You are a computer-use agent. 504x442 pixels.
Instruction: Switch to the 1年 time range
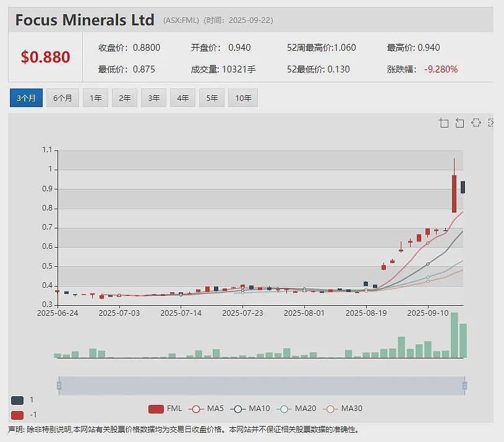coord(95,98)
